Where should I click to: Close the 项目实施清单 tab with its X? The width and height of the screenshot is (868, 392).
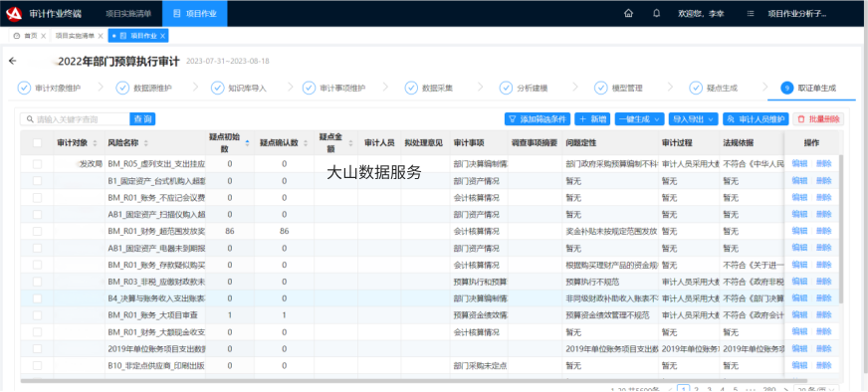[x=101, y=36]
